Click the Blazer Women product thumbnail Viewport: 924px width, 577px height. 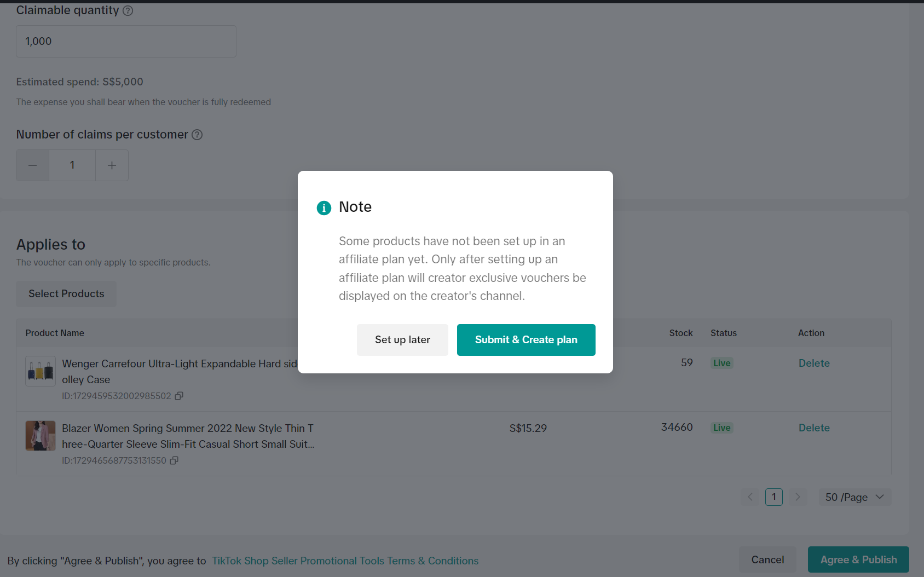41,436
